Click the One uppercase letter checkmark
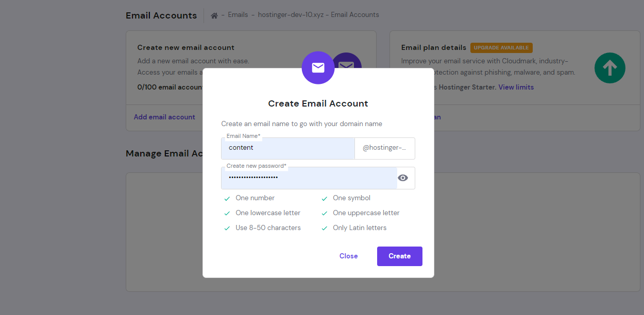The image size is (644, 315). [x=325, y=214]
